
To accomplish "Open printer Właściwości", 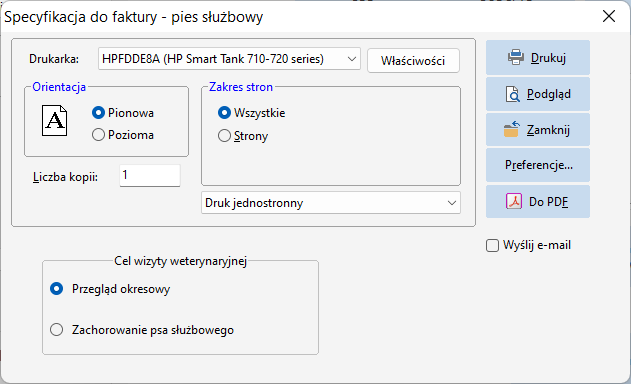I will pyautogui.click(x=413, y=61).
